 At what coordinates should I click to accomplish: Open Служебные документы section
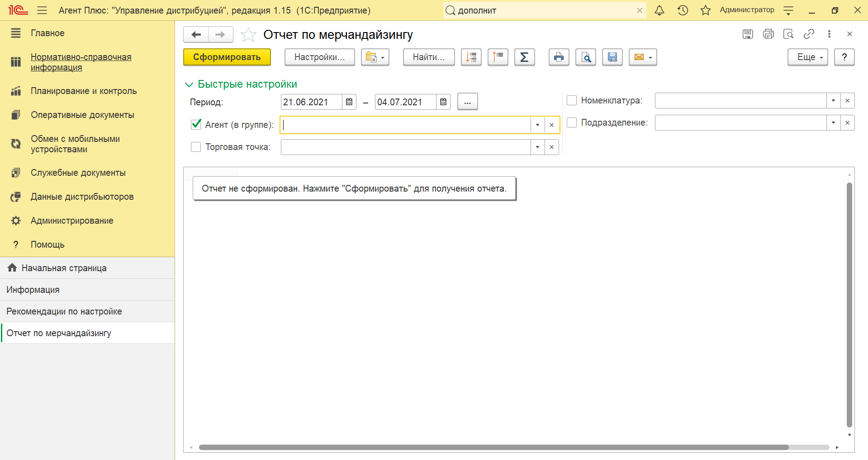(x=78, y=173)
